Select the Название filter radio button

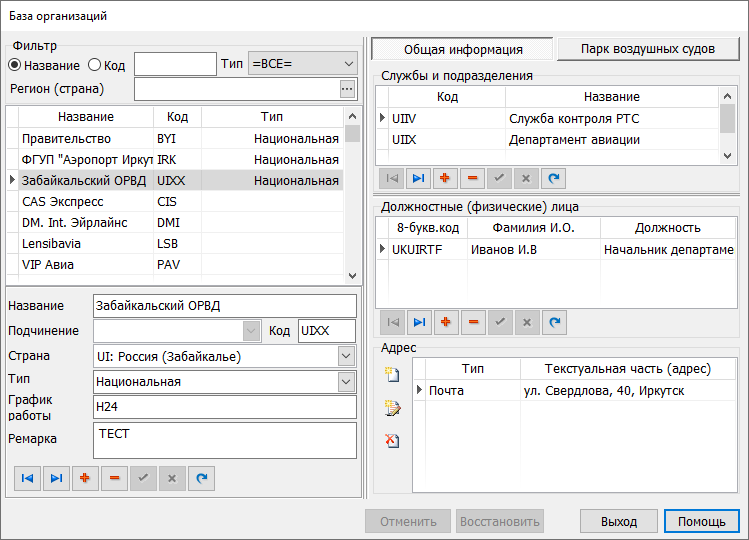15,65
